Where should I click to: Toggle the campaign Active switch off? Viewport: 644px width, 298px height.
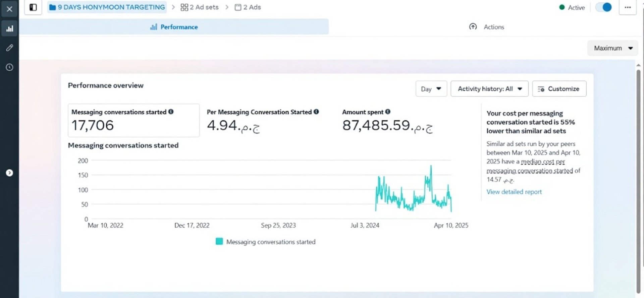click(604, 7)
